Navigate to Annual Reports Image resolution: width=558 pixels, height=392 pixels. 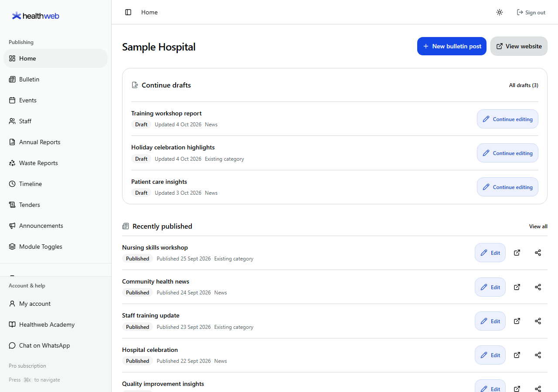(55, 142)
